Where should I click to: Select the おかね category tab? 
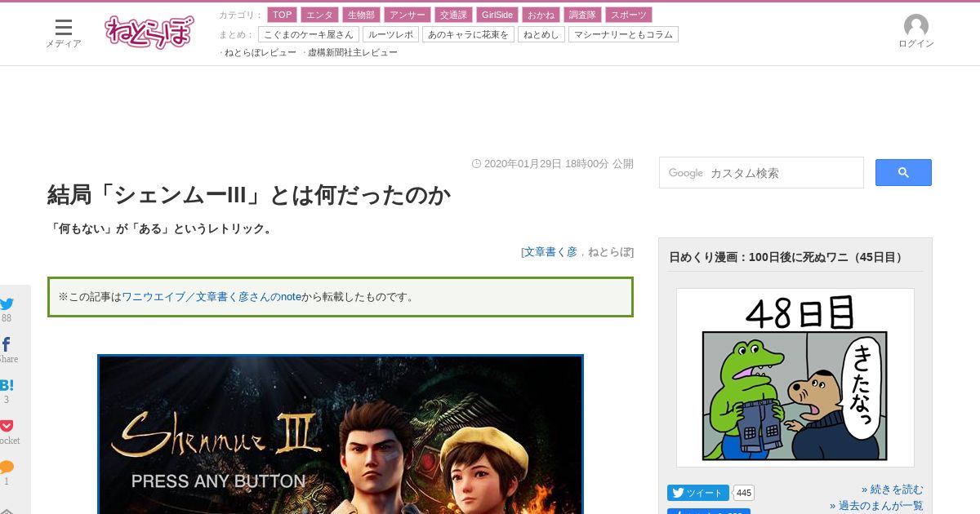tap(541, 15)
